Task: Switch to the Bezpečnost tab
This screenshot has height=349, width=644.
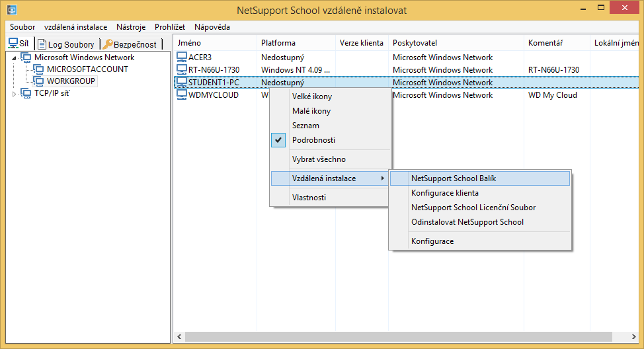Action: pos(132,44)
